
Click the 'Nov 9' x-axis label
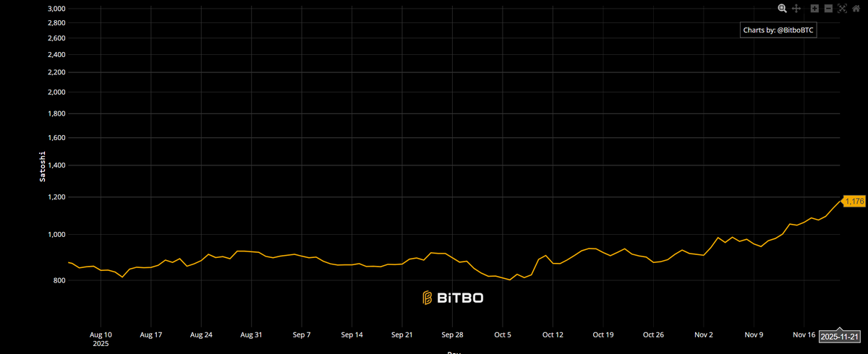[x=754, y=335]
